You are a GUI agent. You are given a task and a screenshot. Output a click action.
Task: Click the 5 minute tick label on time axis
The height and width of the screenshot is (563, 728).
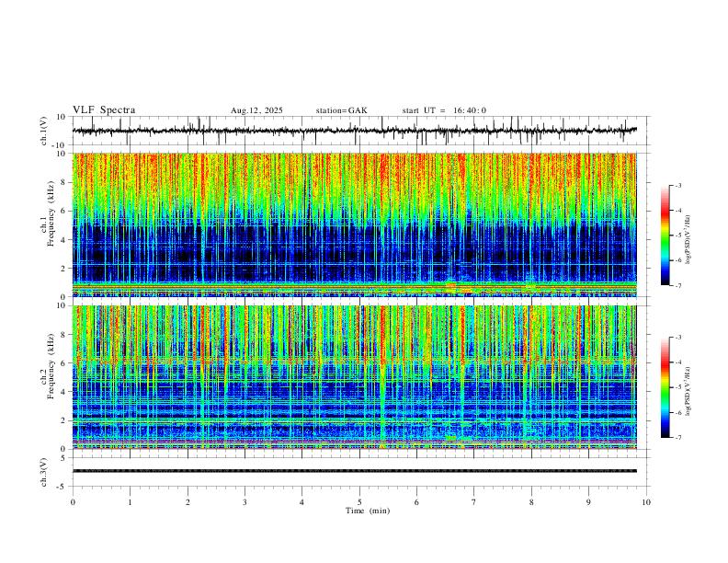[x=359, y=502]
